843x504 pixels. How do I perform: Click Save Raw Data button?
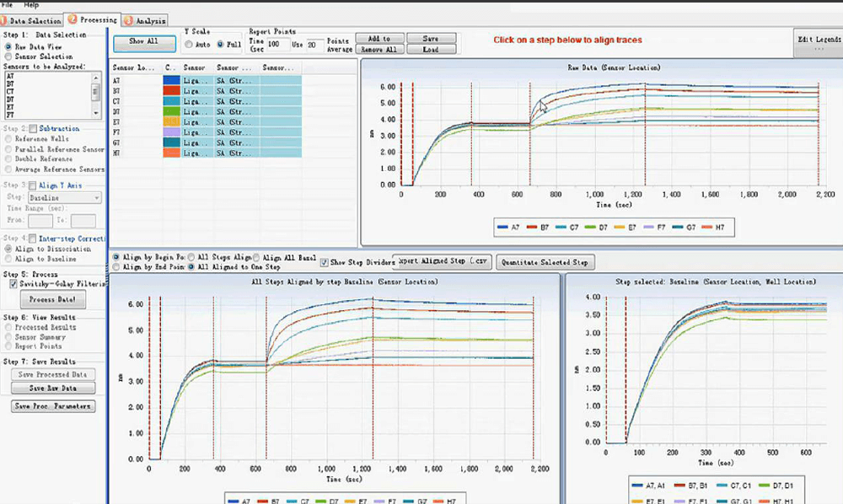point(52,388)
